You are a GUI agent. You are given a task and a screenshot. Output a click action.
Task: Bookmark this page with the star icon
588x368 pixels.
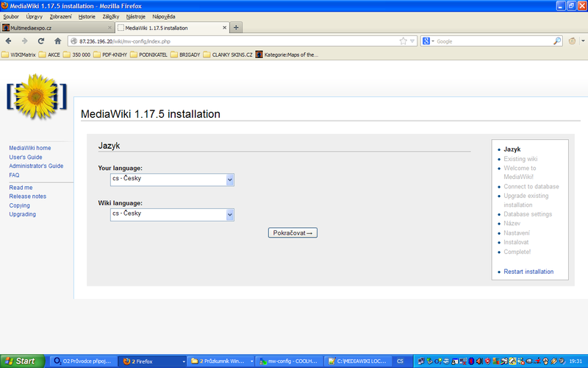click(403, 41)
